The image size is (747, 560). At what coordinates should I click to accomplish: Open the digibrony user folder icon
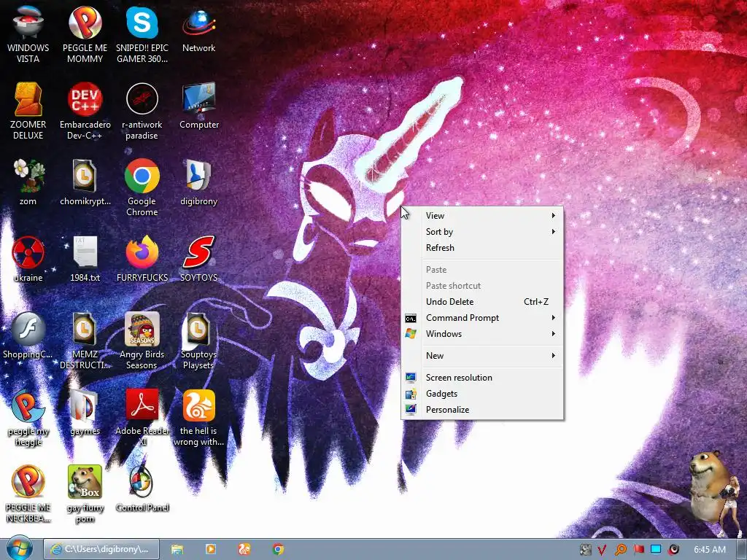tap(198, 182)
